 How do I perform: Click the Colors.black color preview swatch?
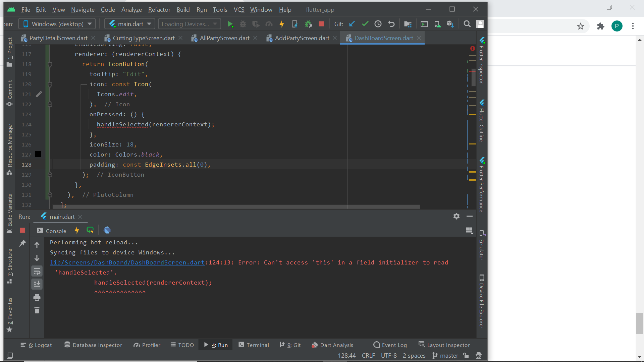click(38, 154)
